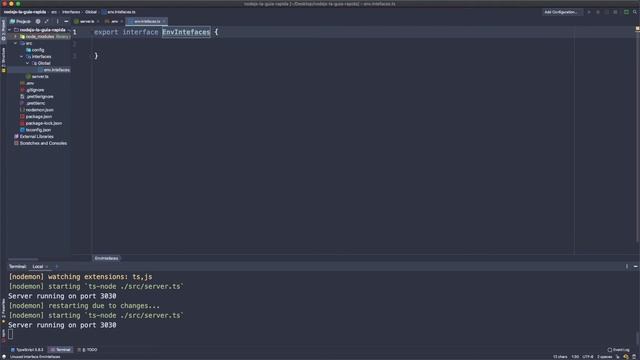Click the cursor position 1:30 in status bar

575,357
